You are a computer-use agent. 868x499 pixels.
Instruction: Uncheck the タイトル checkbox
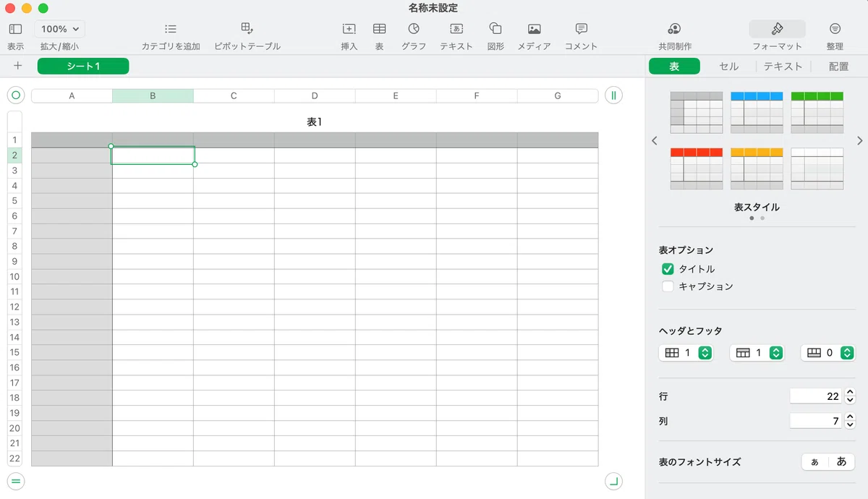pyautogui.click(x=668, y=268)
